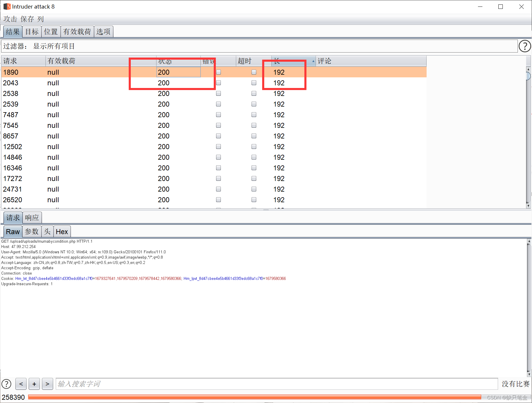Toggle error checkbox for request 7487
This screenshot has height=403, width=532.
tap(218, 115)
